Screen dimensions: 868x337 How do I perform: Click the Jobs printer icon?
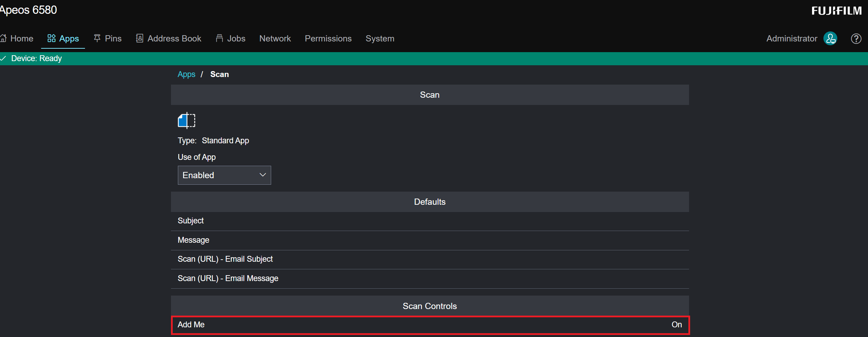point(219,38)
